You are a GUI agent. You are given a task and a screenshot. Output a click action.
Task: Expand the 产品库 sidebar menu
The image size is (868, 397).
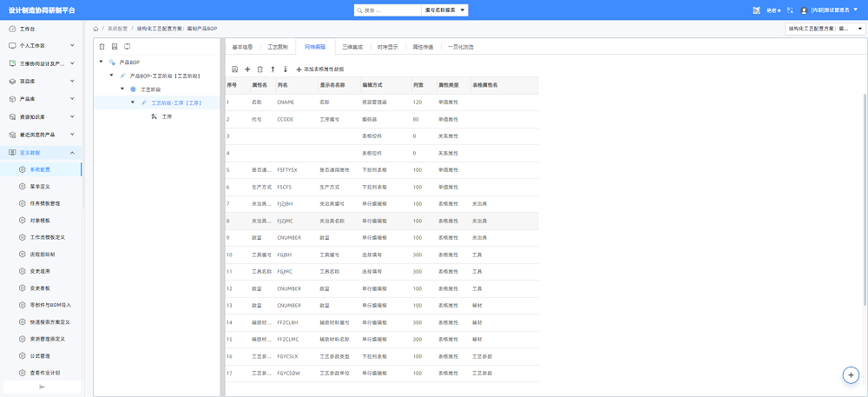73,98
